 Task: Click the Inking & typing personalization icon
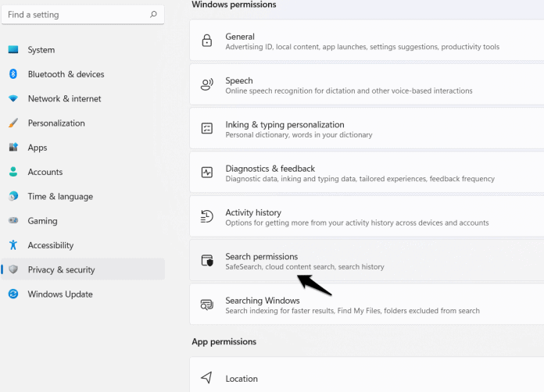(207, 128)
